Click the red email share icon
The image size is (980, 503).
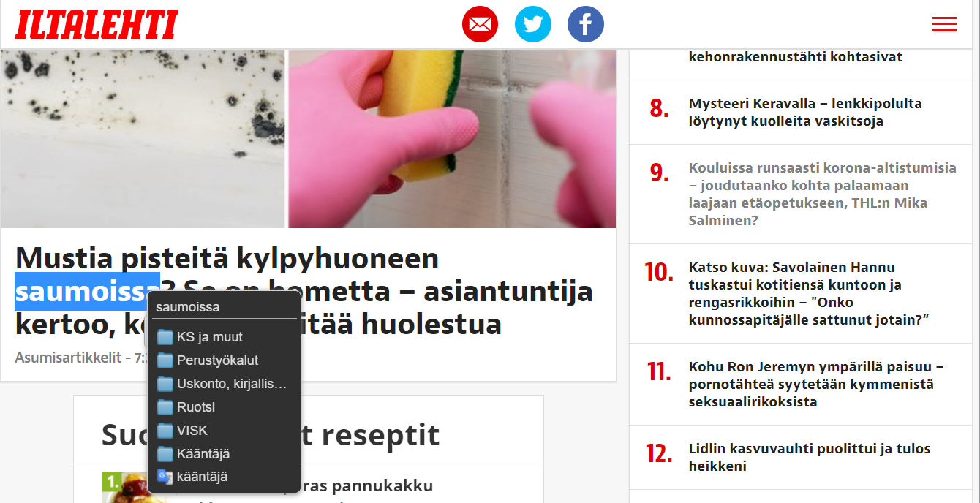(x=480, y=25)
